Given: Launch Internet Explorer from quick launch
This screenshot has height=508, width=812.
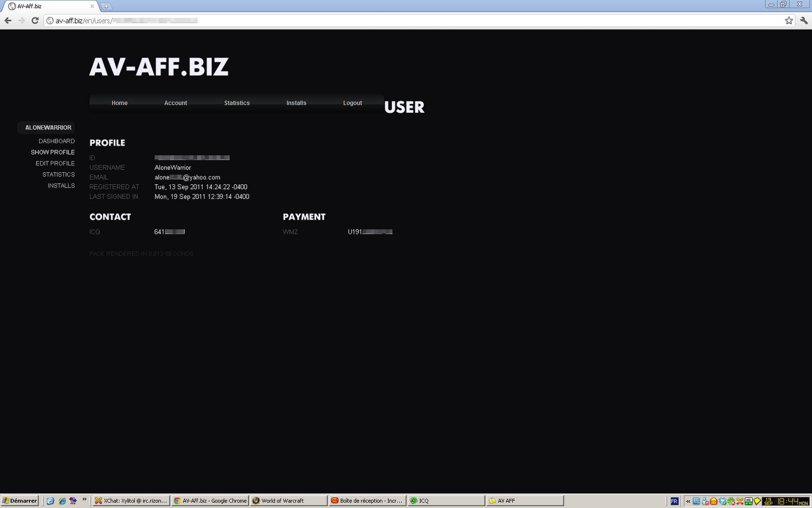Looking at the screenshot, I should [x=62, y=501].
